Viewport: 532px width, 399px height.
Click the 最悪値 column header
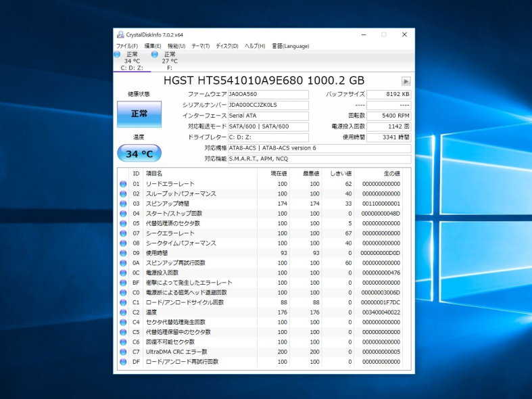[x=306, y=173]
